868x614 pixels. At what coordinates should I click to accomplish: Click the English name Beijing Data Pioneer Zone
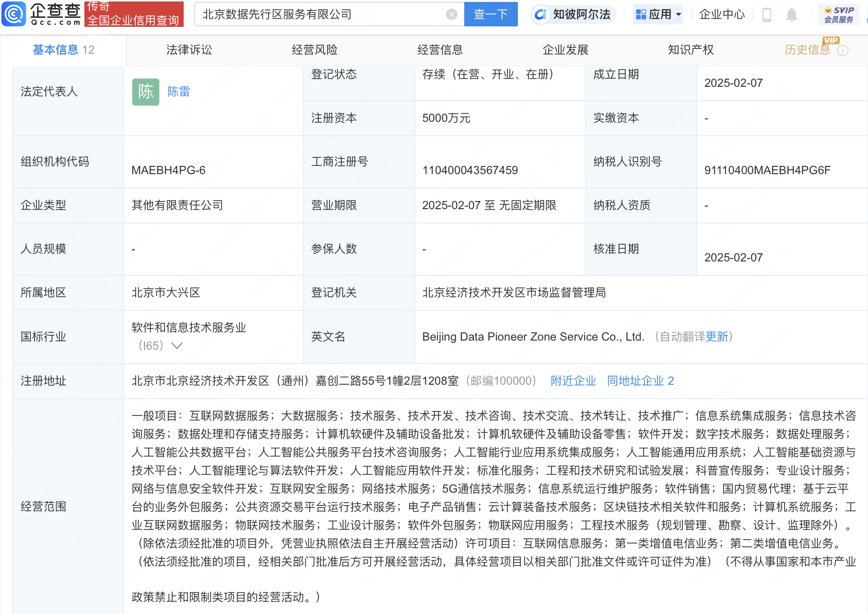[533, 337]
